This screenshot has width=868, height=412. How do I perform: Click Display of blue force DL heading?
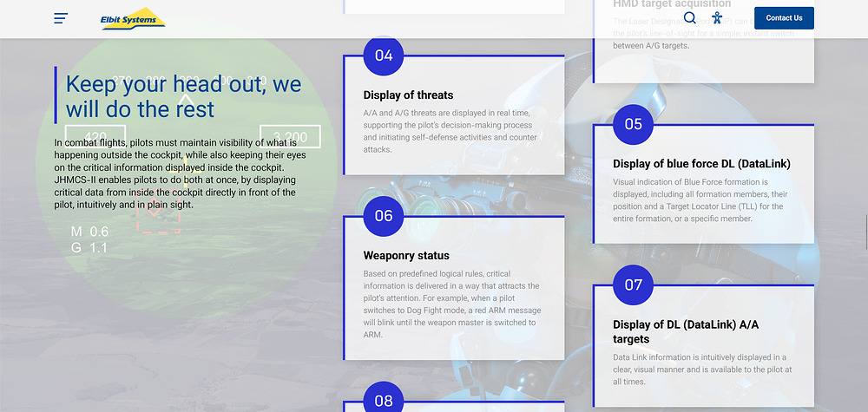pos(701,164)
